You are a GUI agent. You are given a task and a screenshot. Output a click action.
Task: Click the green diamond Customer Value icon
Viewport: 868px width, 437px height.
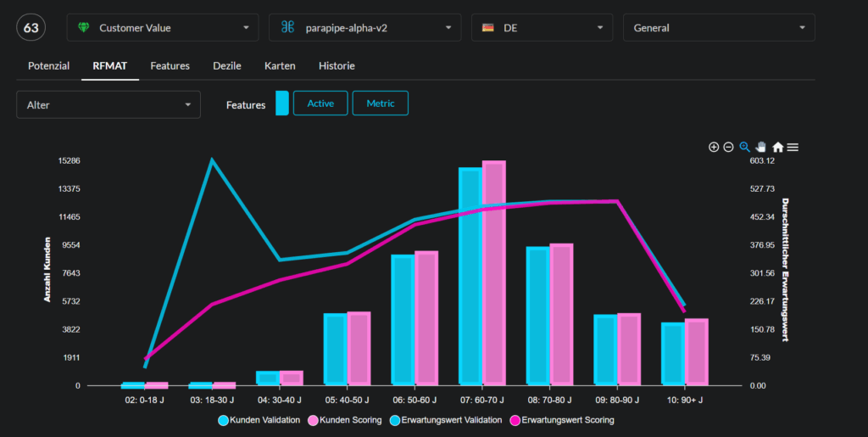pos(83,27)
